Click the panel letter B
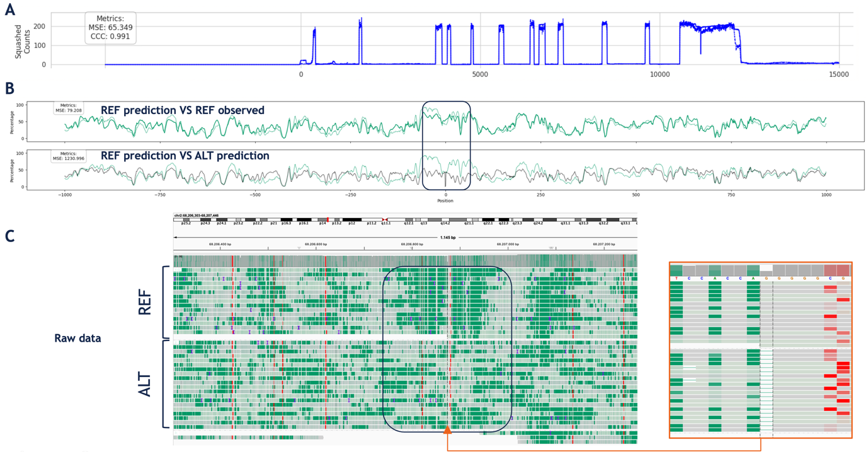The height and width of the screenshot is (452, 868). (x=9, y=90)
